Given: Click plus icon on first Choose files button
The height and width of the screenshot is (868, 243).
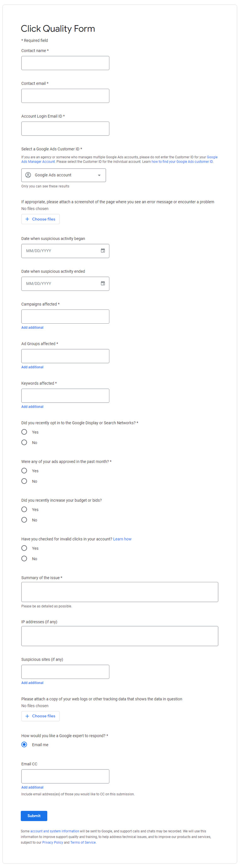Looking at the screenshot, I should (28, 219).
